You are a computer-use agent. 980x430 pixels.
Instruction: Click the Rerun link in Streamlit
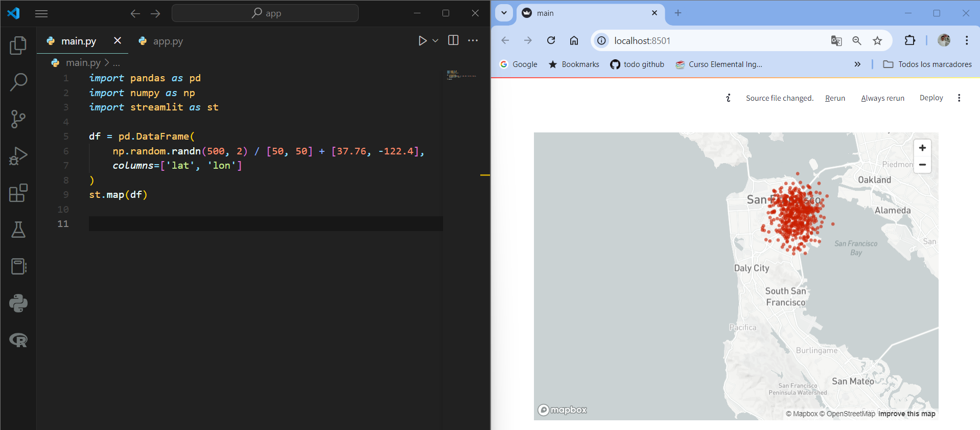coord(835,98)
